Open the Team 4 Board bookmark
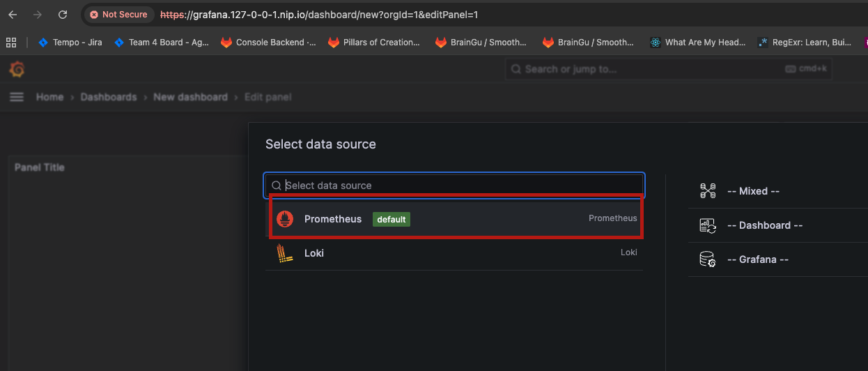The height and width of the screenshot is (371, 868). pos(161,43)
